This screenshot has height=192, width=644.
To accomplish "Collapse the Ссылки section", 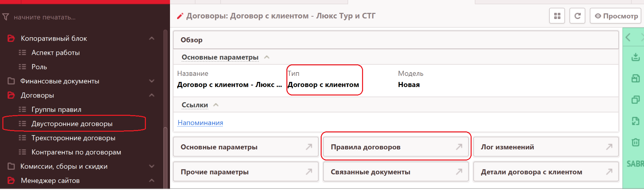I will (x=216, y=105).
